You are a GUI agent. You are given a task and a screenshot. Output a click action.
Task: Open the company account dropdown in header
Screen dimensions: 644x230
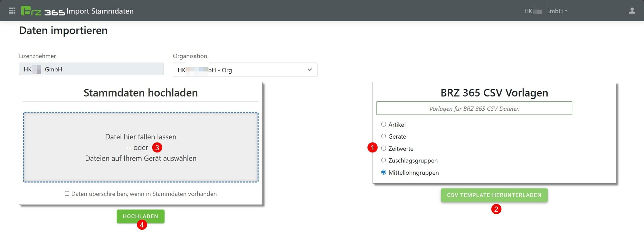point(546,11)
